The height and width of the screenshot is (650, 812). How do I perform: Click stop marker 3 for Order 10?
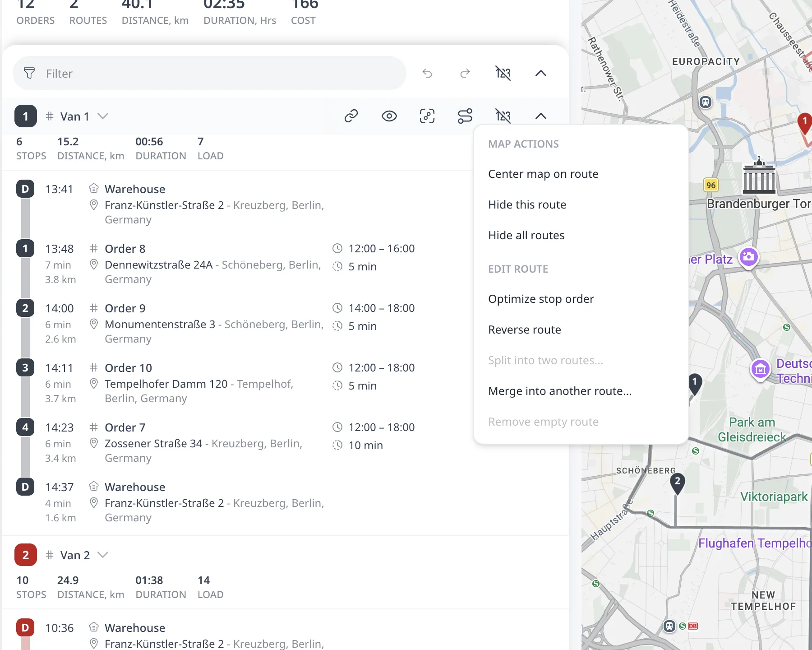coord(25,367)
